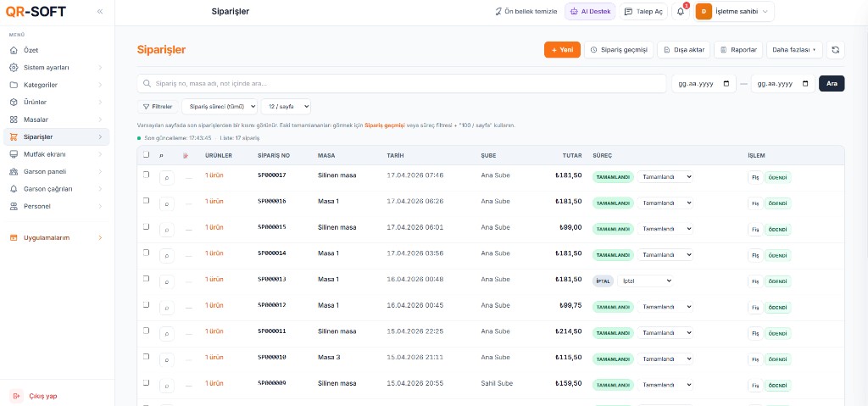This screenshot has width=868, height=406.
Task: Check the box for order SP000016
Action: point(146,200)
